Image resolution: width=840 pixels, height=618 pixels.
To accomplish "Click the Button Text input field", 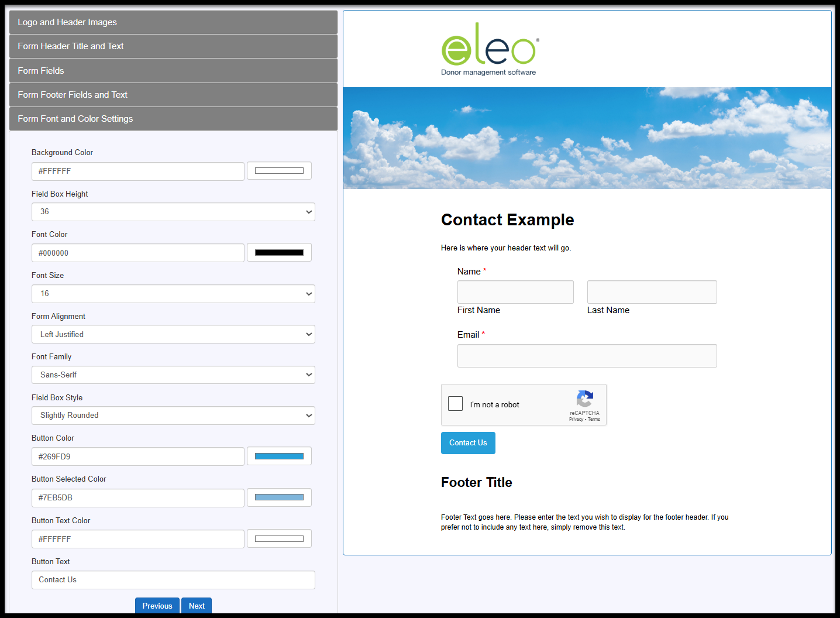I will pos(173,580).
